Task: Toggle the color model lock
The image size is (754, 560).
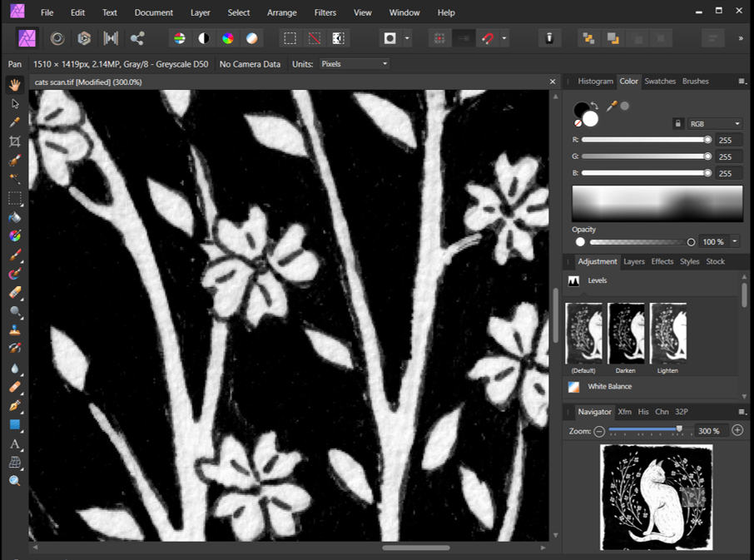Action: 677,124
